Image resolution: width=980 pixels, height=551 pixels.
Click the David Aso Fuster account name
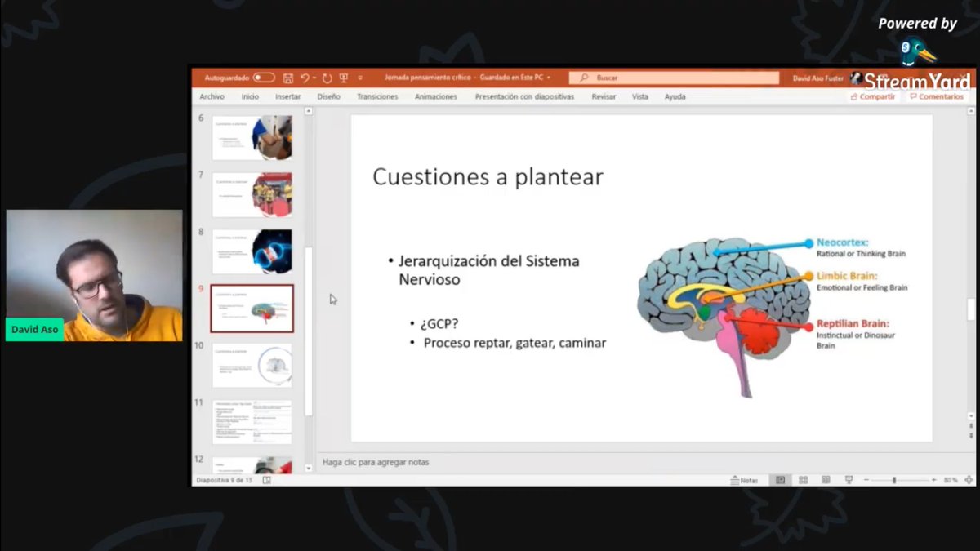coord(818,78)
